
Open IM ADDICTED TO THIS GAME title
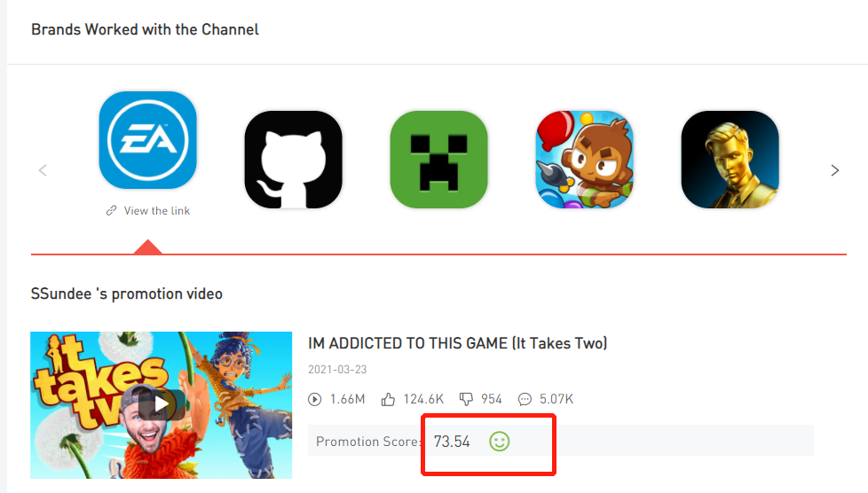coord(457,344)
